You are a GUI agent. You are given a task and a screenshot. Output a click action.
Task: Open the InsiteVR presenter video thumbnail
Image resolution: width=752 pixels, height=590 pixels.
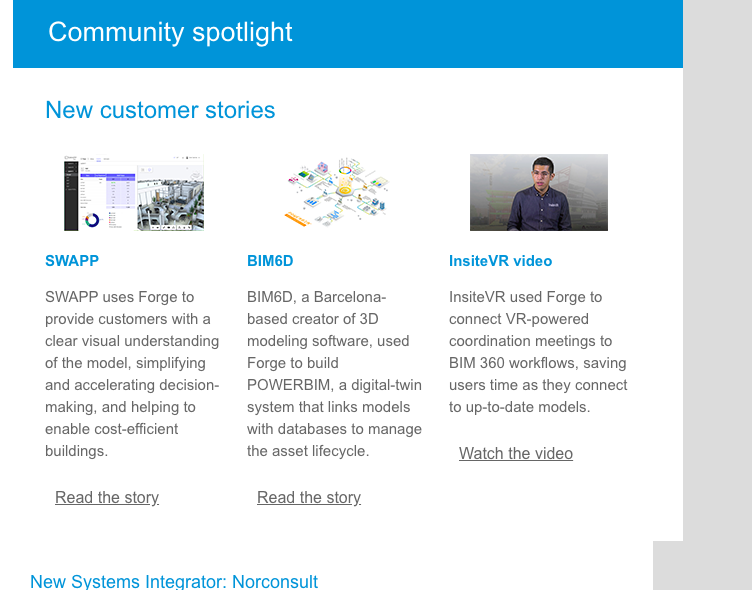(x=538, y=192)
